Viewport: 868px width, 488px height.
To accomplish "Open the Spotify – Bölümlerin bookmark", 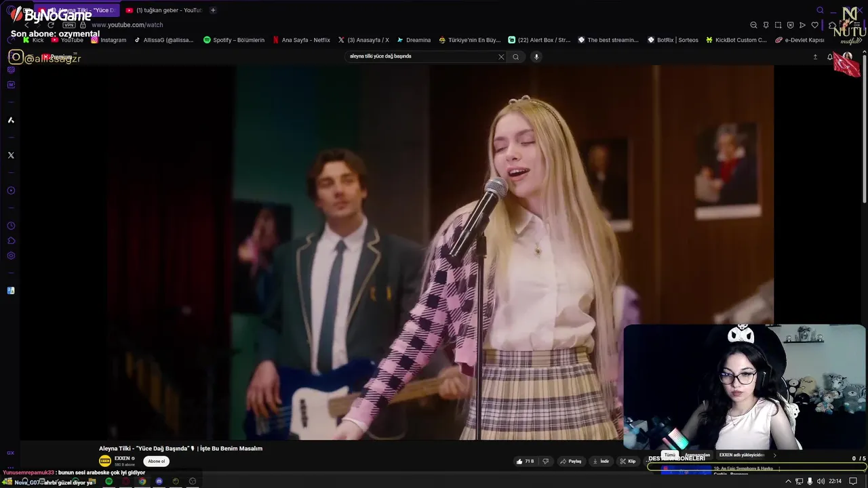I will [x=234, y=40].
